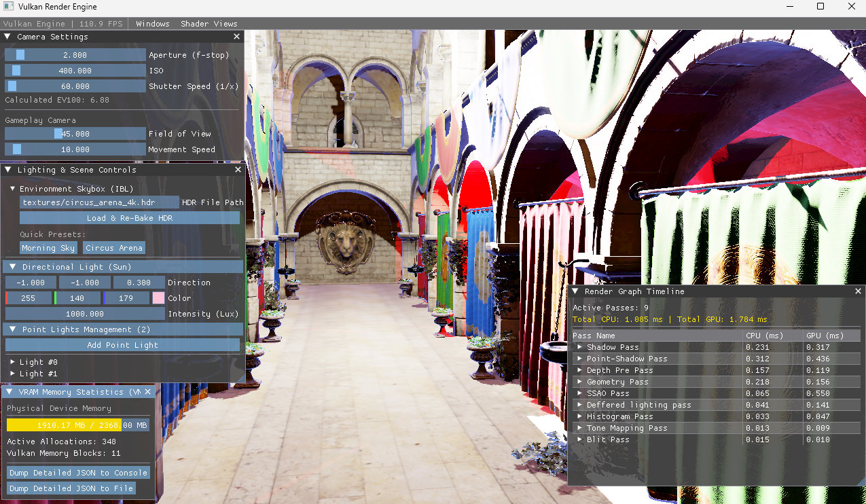Close the Lighting & Scene Controls panel
This screenshot has height=504, width=866.
coord(238,170)
